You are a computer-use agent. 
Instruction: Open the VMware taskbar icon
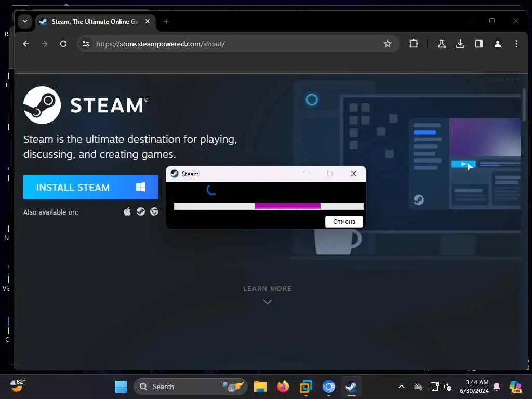click(x=305, y=387)
